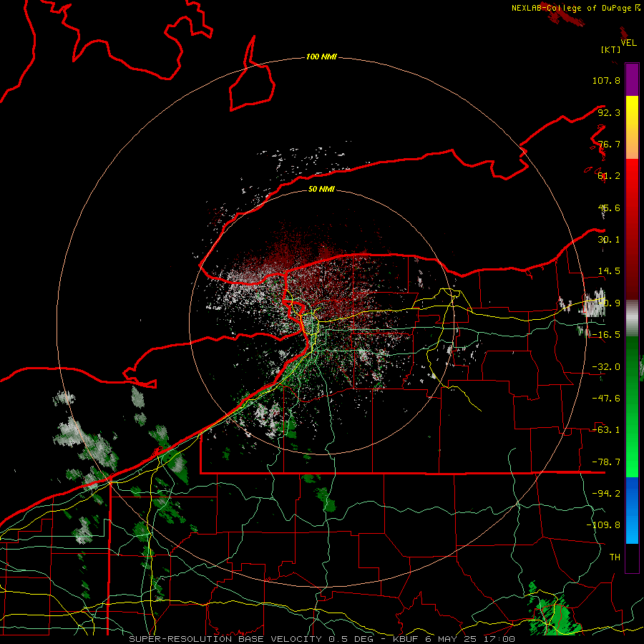Click the -63.1 scale value

point(606,430)
